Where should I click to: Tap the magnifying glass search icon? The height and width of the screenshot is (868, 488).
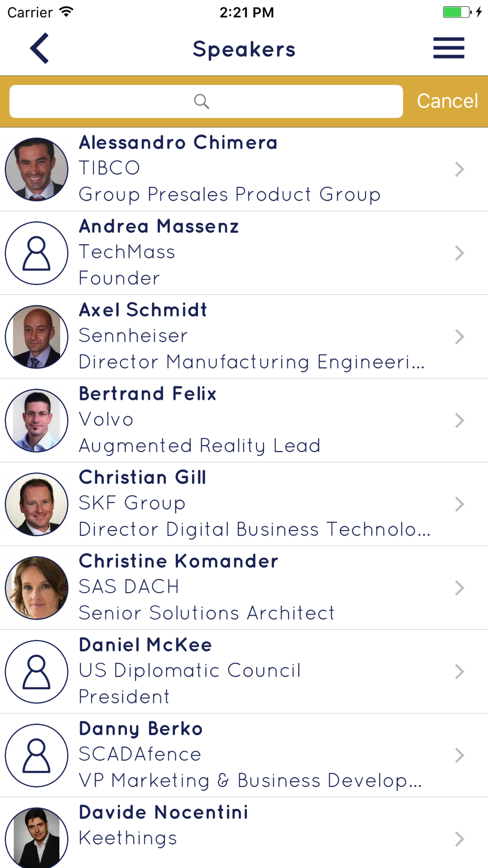click(202, 102)
